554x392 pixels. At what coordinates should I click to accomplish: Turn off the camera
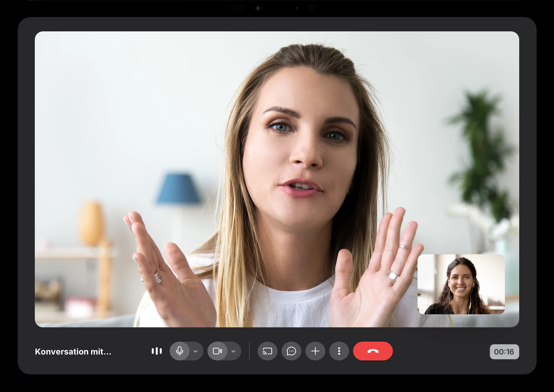click(217, 351)
